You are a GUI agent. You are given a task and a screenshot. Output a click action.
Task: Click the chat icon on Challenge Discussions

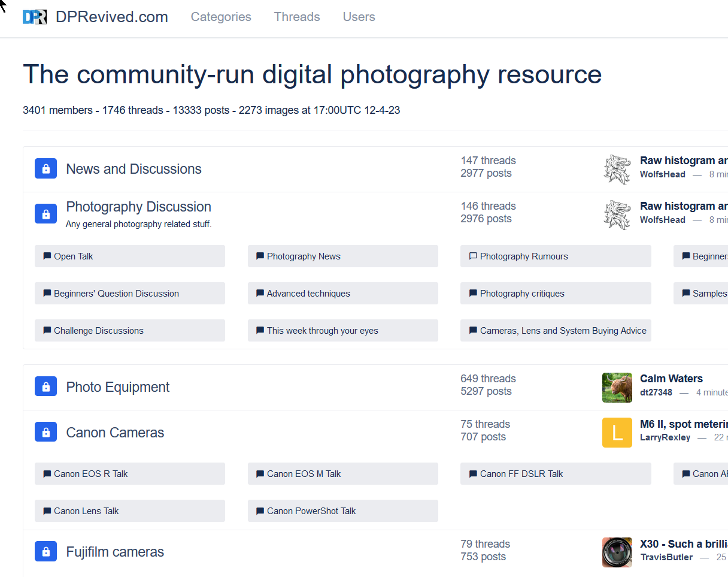pos(47,331)
